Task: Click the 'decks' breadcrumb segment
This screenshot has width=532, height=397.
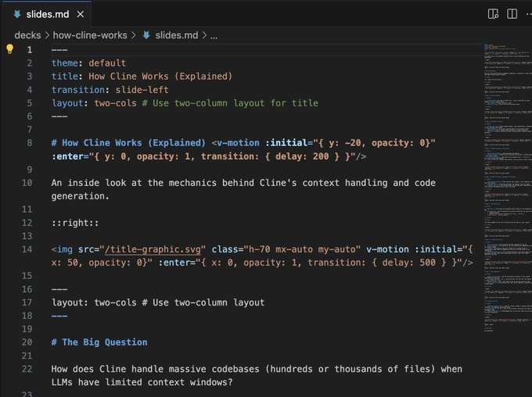Action: (27, 35)
